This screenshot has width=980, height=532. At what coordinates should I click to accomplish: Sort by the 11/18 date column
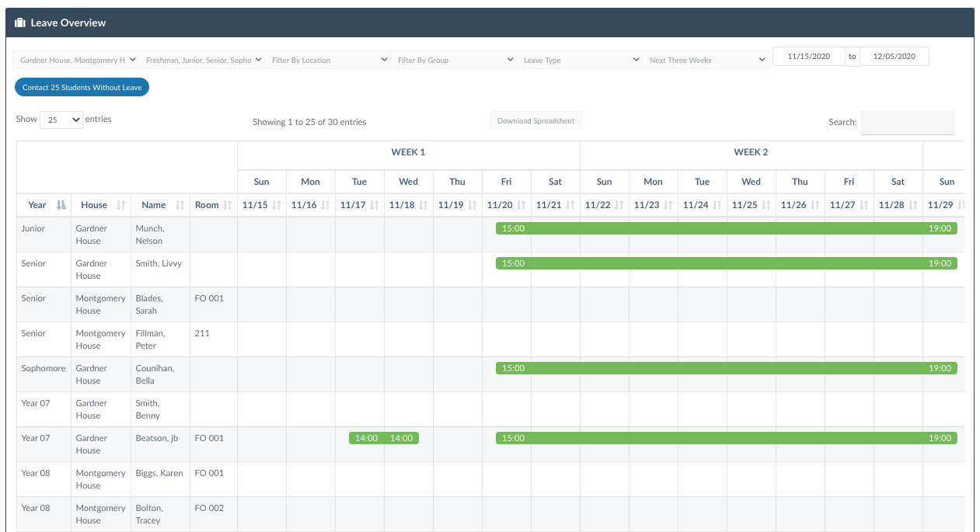pos(409,205)
